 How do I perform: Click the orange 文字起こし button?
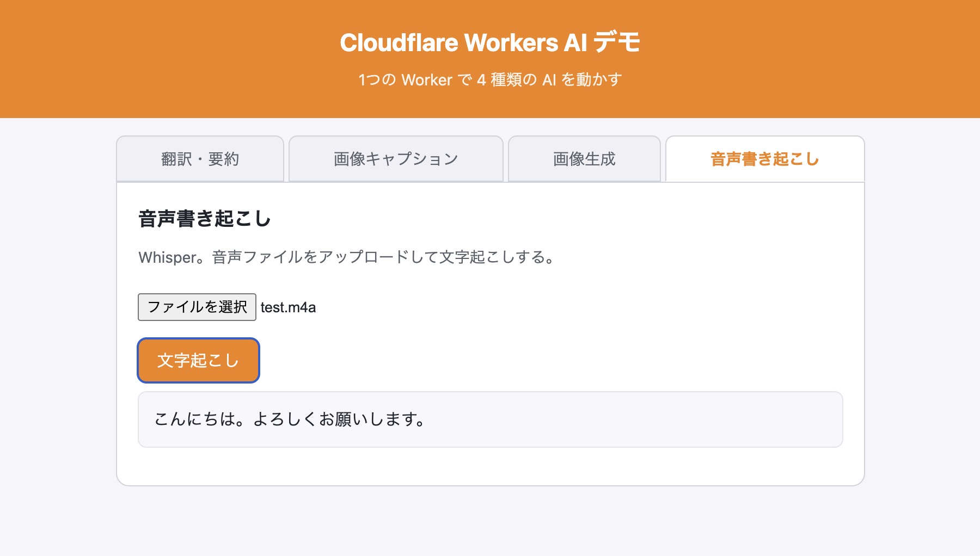[198, 361]
